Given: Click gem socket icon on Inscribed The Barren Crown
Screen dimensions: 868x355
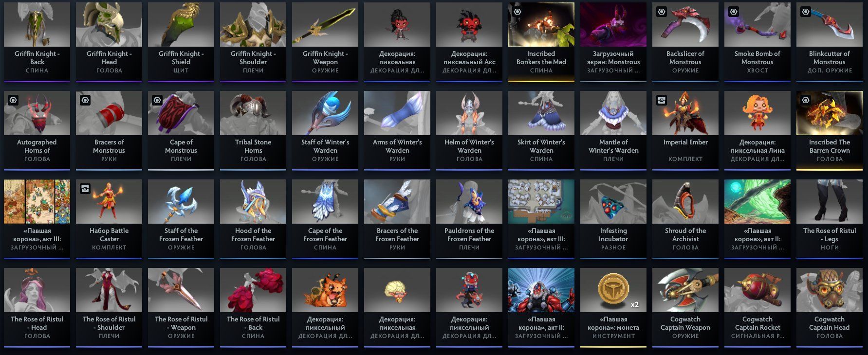Looking at the screenshot, I should coord(806,100).
